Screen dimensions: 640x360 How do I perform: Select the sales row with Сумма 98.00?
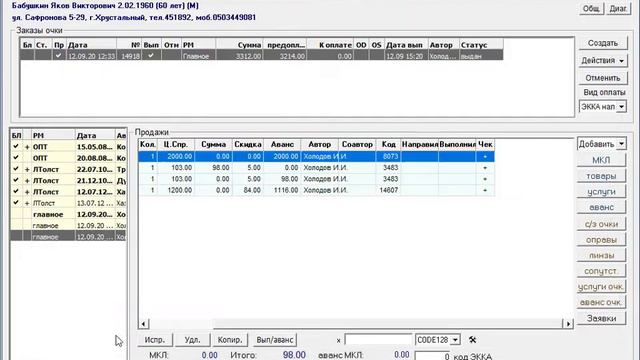(x=316, y=168)
